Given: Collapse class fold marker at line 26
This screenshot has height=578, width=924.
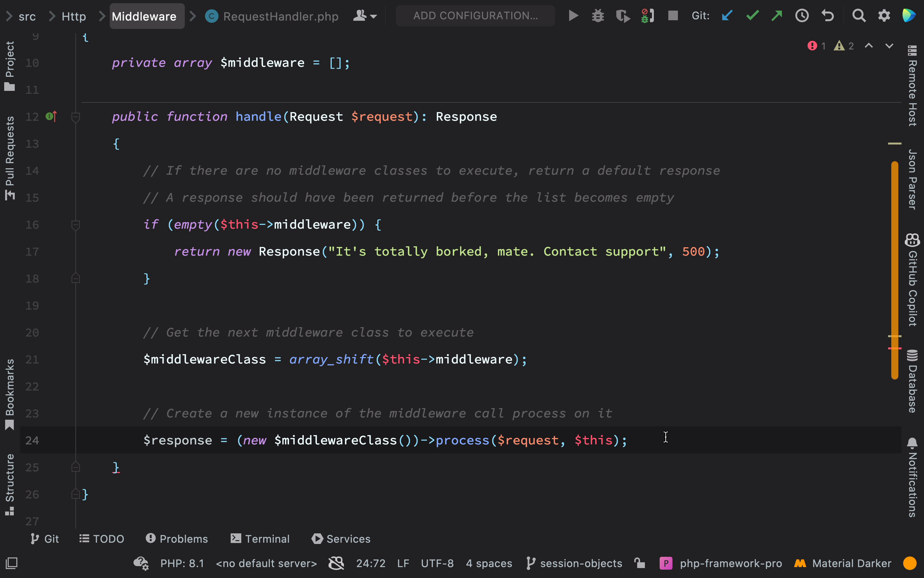Looking at the screenshot, I should click(76, 494).
